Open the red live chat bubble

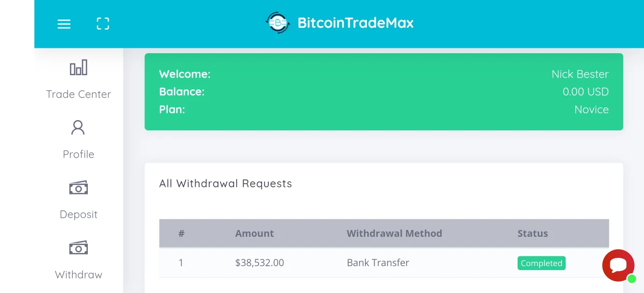(x=618, y=265)
